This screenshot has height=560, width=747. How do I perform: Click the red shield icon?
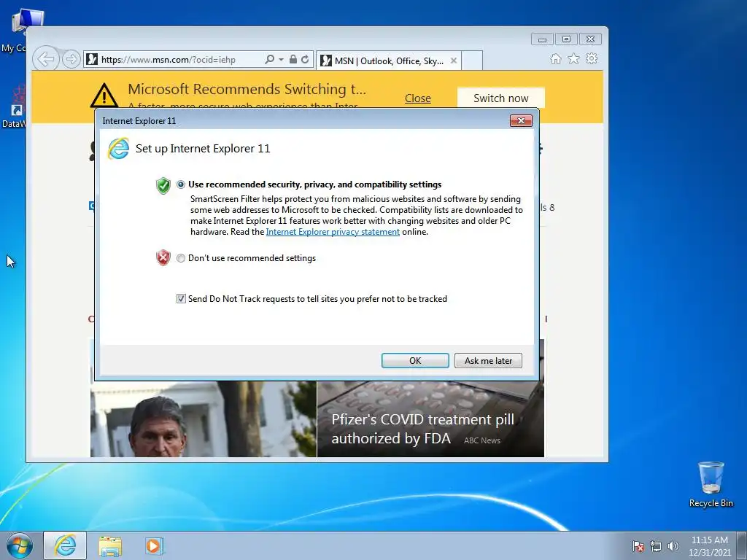pyautogui.click(x=163, y=257)
